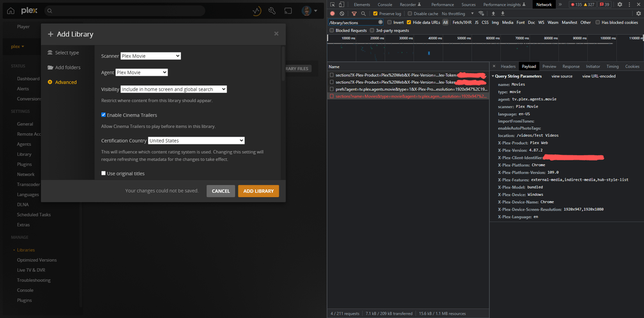Close the request details pane
644x318 pixels.
[x=494, y=66]
